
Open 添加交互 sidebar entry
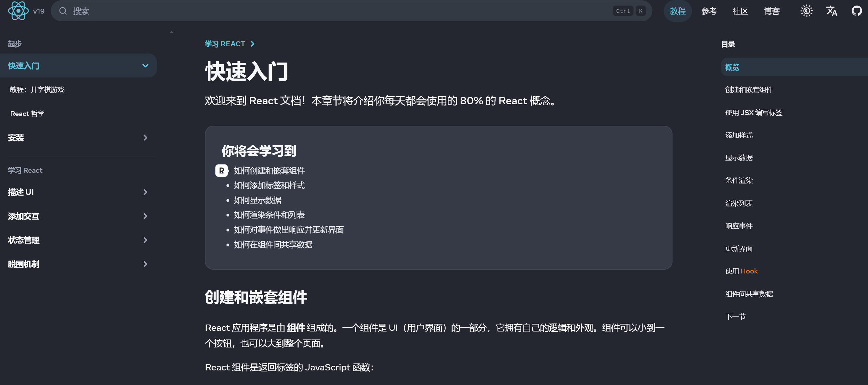click(x=24, y=216)
